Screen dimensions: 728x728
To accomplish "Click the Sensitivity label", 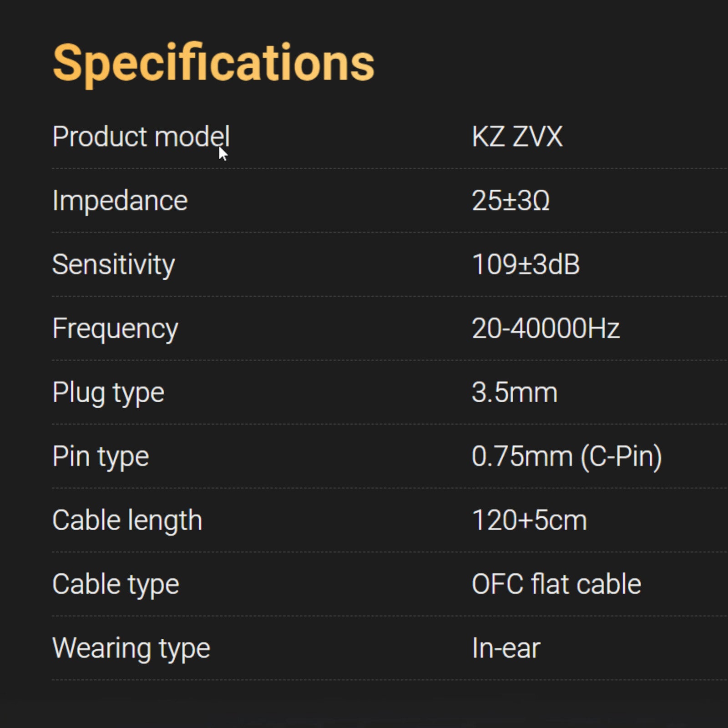I will (x=113, y=264).
